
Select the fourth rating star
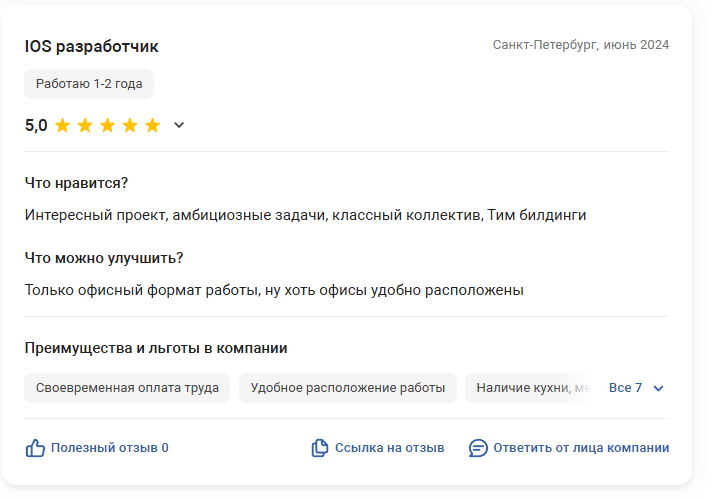click(x=130, y=125)
